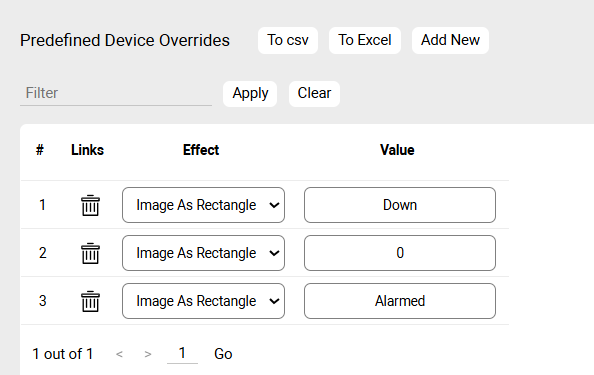The height and width of the screenshot is (375, 594).
Task: Select row number 3 cell
Action: pyautogui.click(x=42, y=301)
